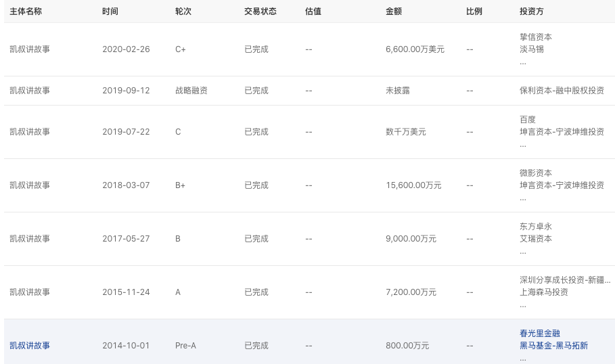
Task: Click the 春光里金融 investor link
Action: 540,334
